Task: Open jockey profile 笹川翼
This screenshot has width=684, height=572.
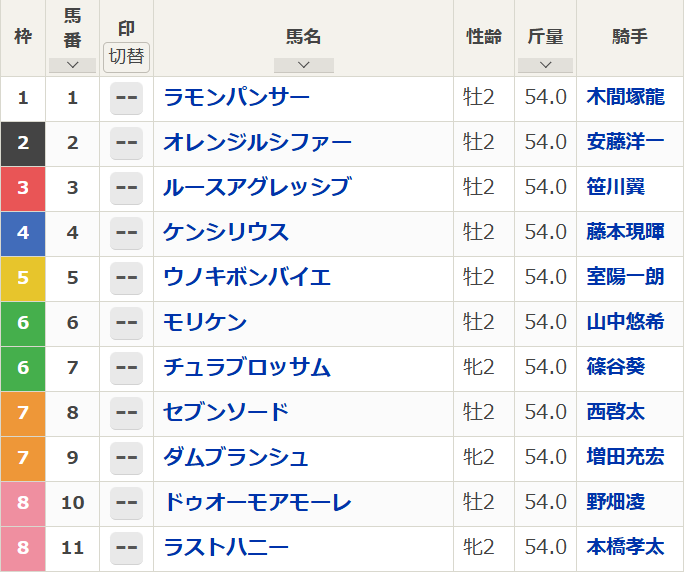Action: coord(616,187)
